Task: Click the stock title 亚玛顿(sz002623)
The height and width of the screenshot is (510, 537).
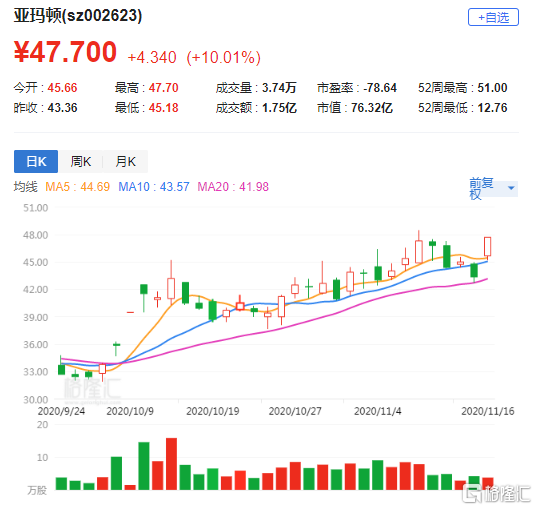Action: point(78,16)
